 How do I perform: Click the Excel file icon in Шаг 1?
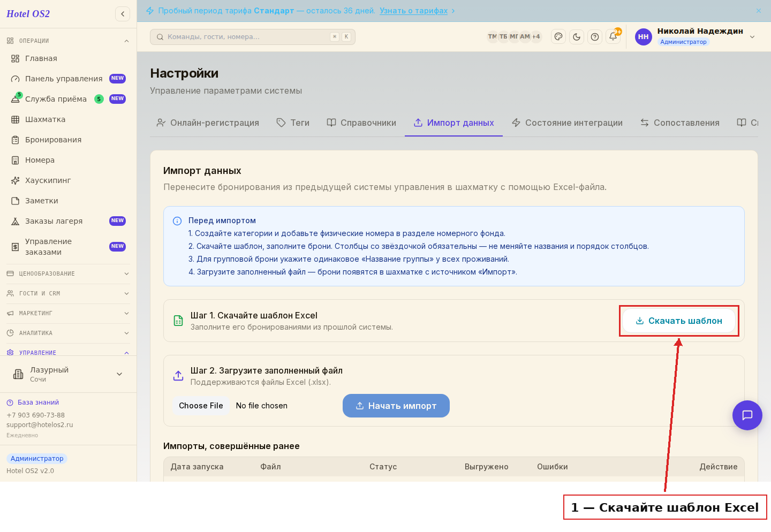(x=178, y=321)
